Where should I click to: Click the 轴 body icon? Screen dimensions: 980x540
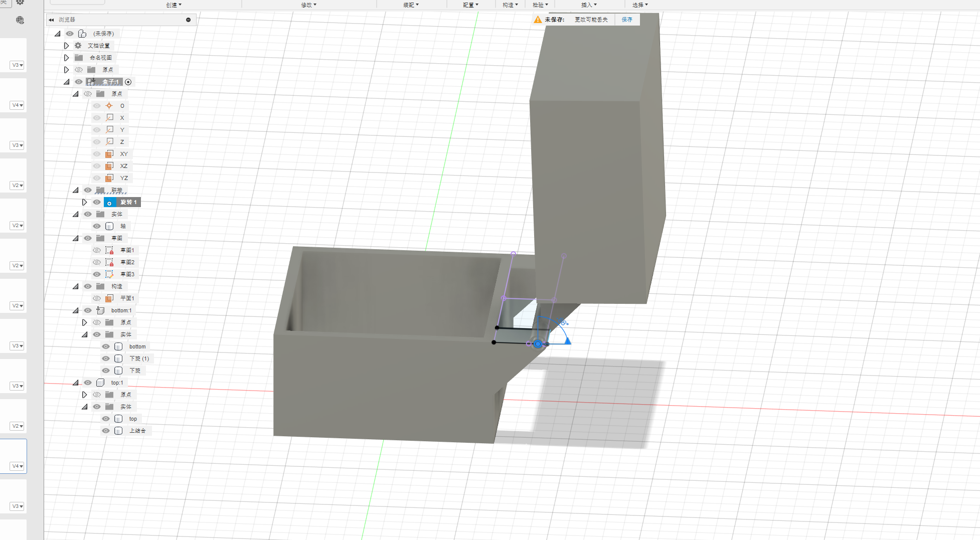(x=109, y=226)
